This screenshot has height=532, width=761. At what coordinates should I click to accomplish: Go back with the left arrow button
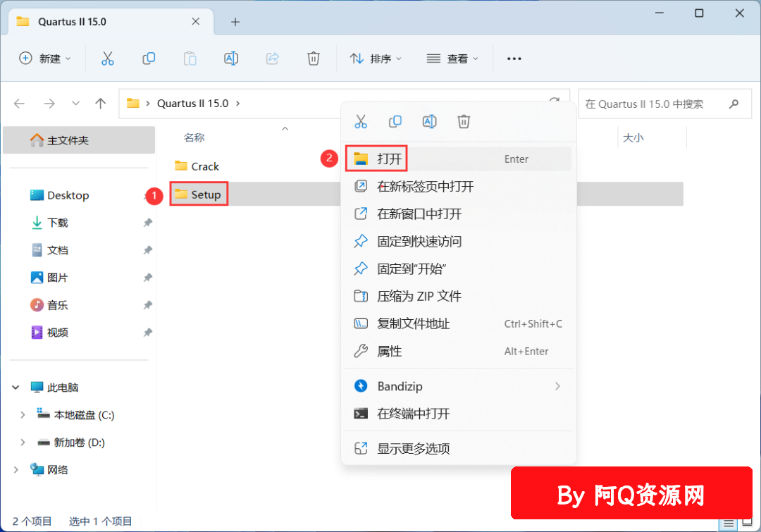(x=20, y=104)
